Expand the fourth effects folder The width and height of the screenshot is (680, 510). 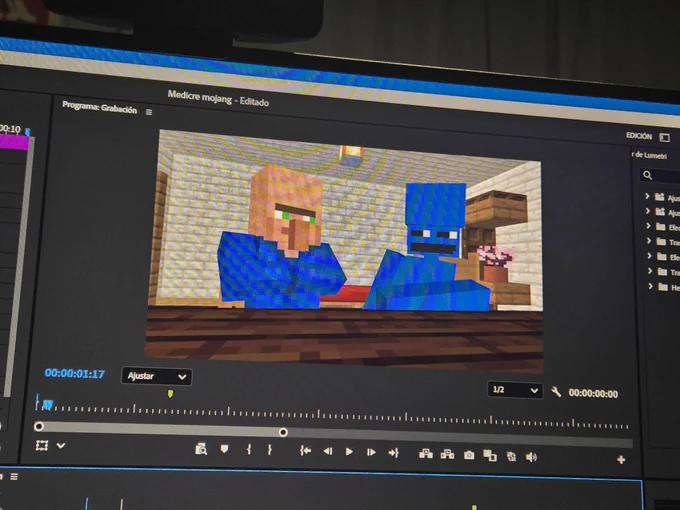(x=649, y=241)
